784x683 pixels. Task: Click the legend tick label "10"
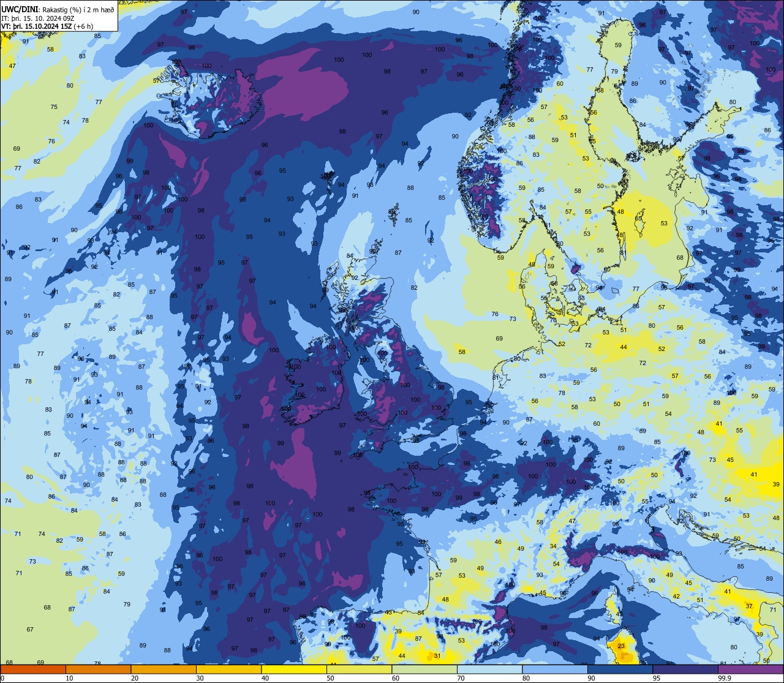coord(69,678)
